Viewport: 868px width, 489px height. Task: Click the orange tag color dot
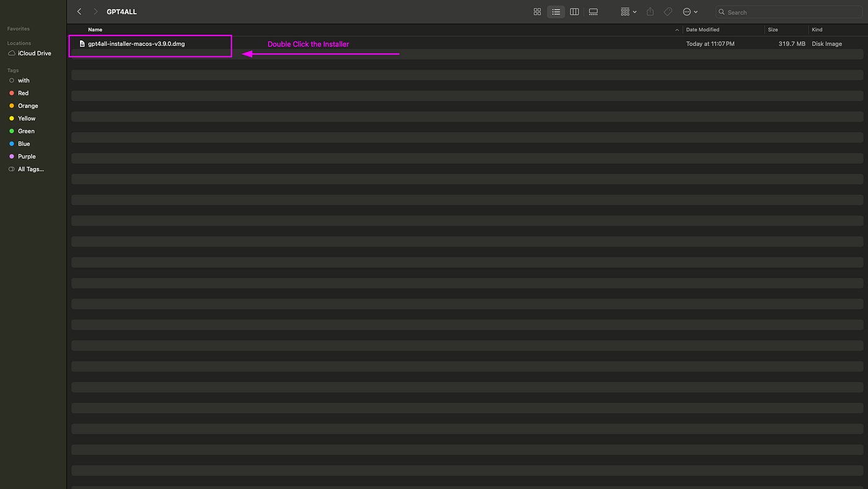(12, 106)
